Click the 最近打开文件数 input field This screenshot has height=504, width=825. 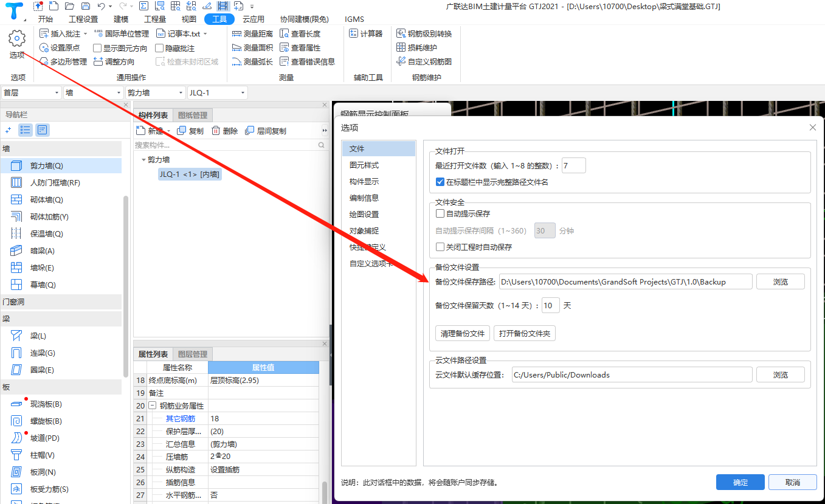coord(574,165)
